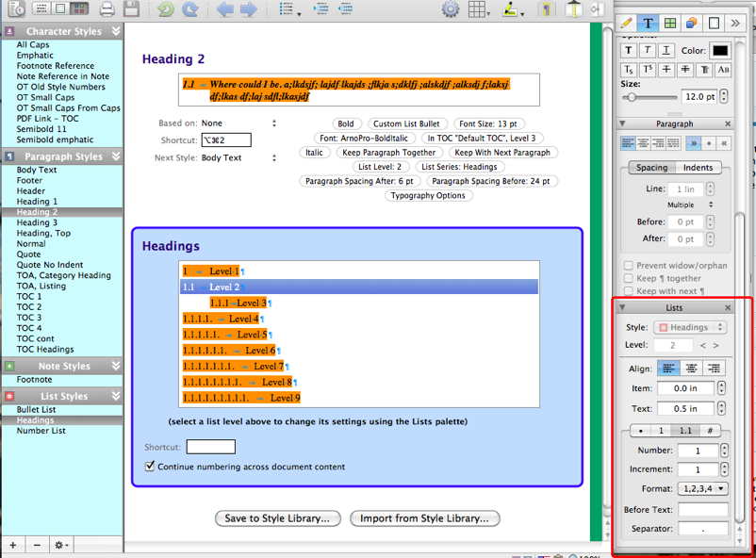This screenshot has height=558, width=756.
Task: Enable the Prevent widow/orphan checkbox
Action: 627,266
